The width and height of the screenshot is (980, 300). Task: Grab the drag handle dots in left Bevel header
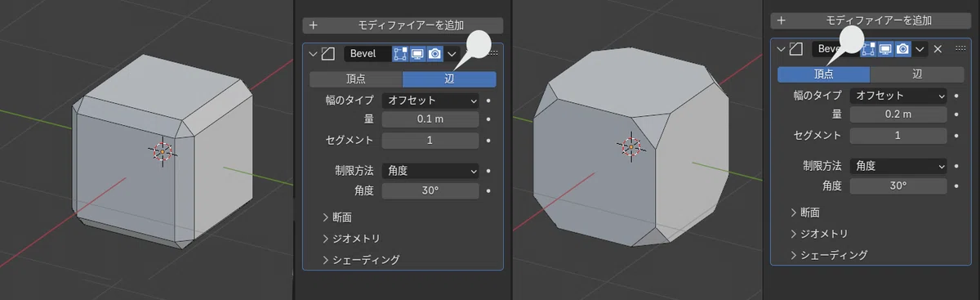coord(492,54)
